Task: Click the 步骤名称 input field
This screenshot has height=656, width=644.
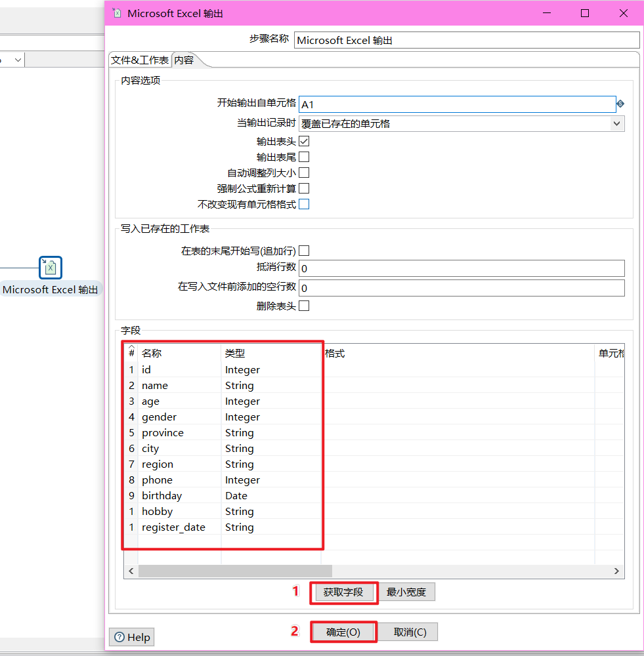Action: click(467, 40)
